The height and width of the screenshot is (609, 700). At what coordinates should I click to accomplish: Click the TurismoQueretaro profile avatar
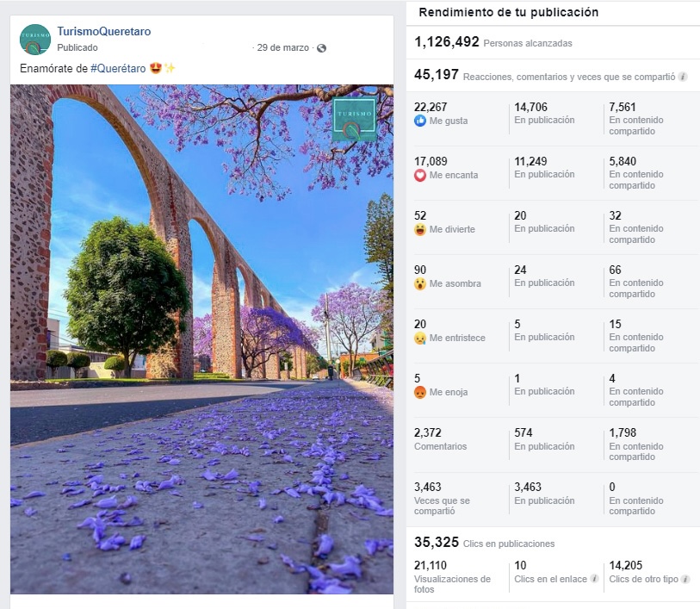pyautogui.click(x=35, y=40)
